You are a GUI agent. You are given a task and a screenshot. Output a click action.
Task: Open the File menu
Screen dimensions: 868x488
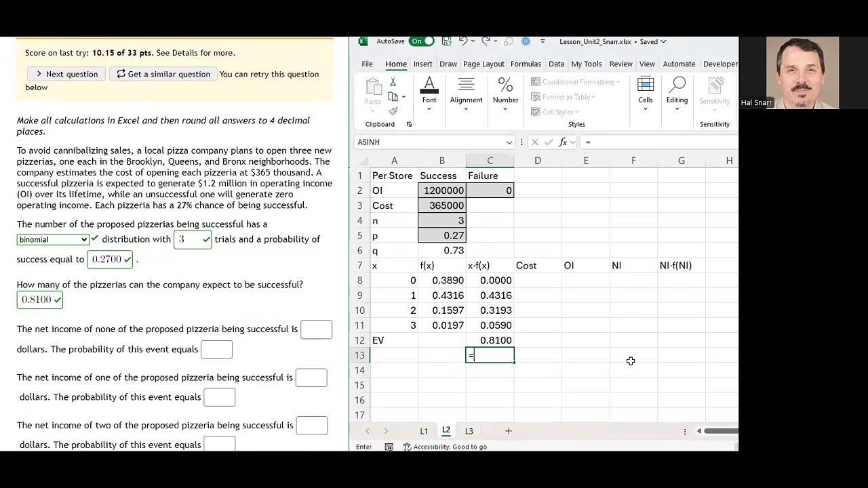point(367,64)
